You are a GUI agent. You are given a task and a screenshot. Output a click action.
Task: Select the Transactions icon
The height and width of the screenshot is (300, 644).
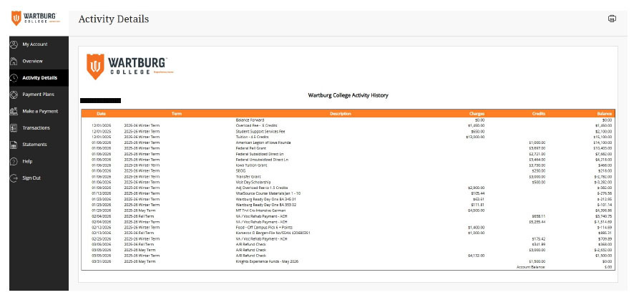(x=14, y=128)
